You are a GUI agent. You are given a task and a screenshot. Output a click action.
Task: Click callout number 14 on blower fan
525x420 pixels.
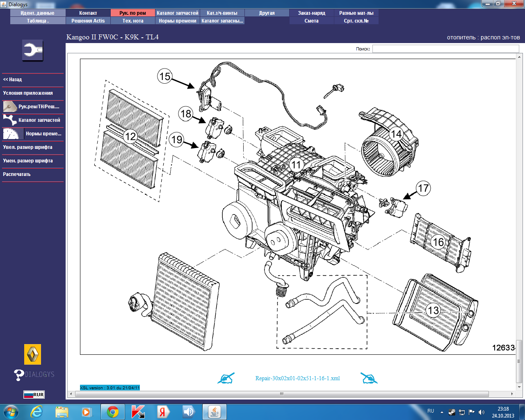[x=396, y=134]
